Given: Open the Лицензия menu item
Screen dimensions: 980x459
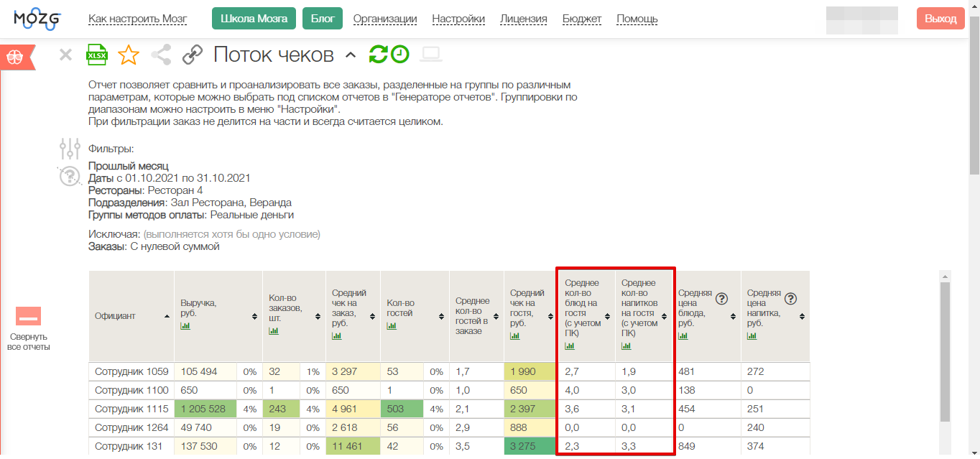Looking at the screenshot, I should [x=523, y=19].
